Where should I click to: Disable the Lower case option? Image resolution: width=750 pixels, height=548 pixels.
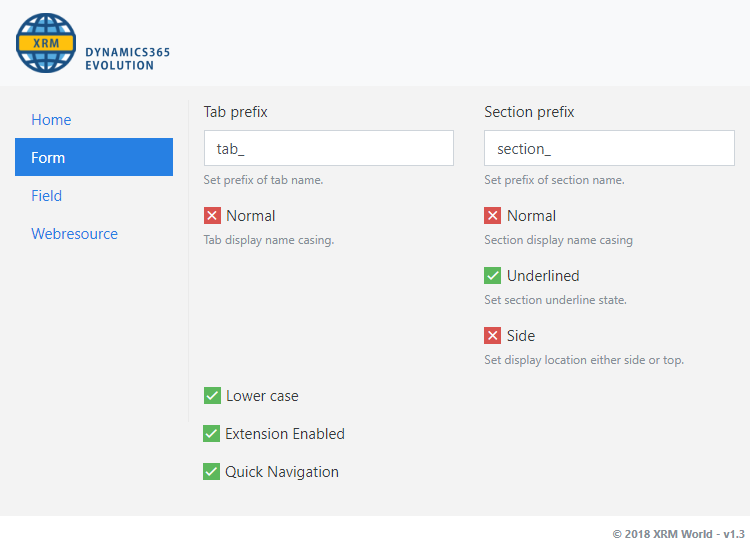coord(212,395)
